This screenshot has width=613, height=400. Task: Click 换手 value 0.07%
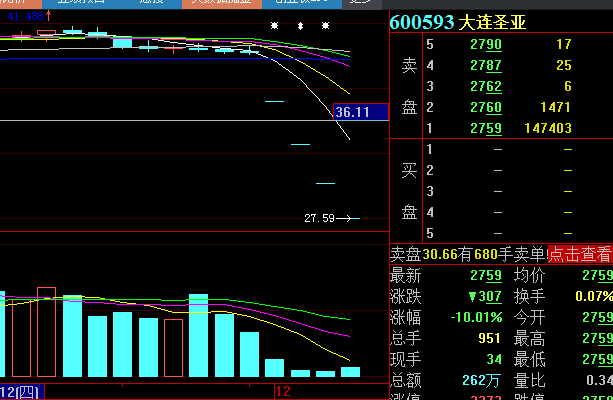(594, 296)
